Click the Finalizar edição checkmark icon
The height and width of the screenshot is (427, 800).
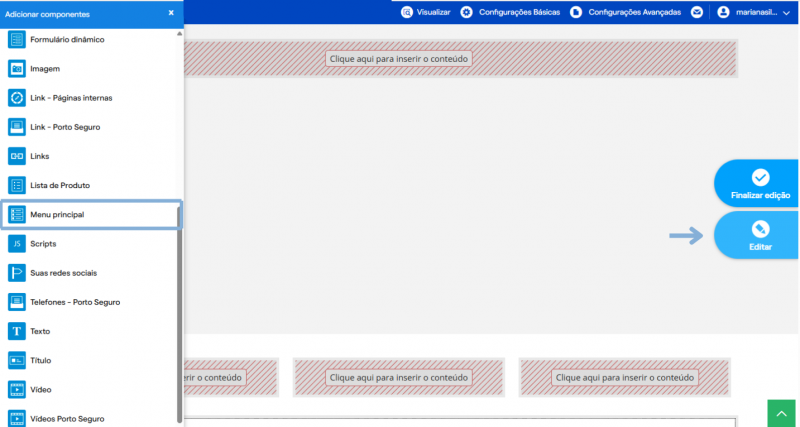click(x=760, y=178)
